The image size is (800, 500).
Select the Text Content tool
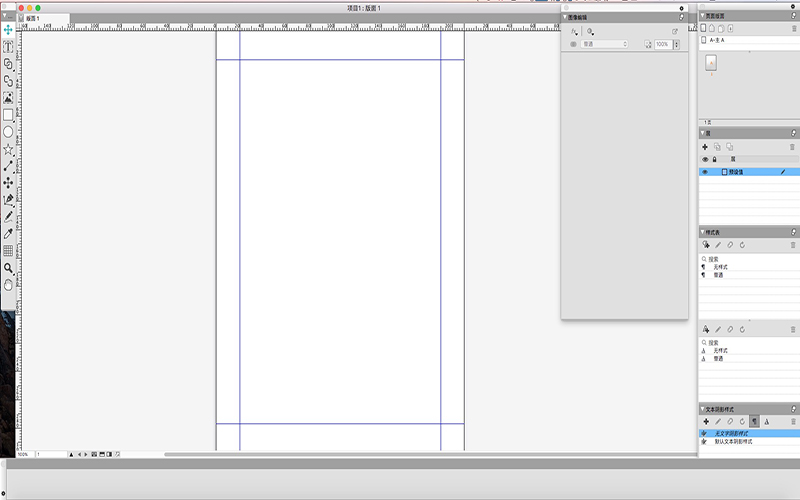click(8, 47)
